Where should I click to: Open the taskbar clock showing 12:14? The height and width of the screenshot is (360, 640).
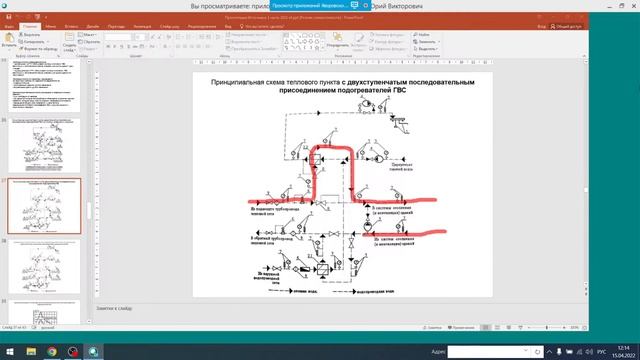tap(623, 351)
